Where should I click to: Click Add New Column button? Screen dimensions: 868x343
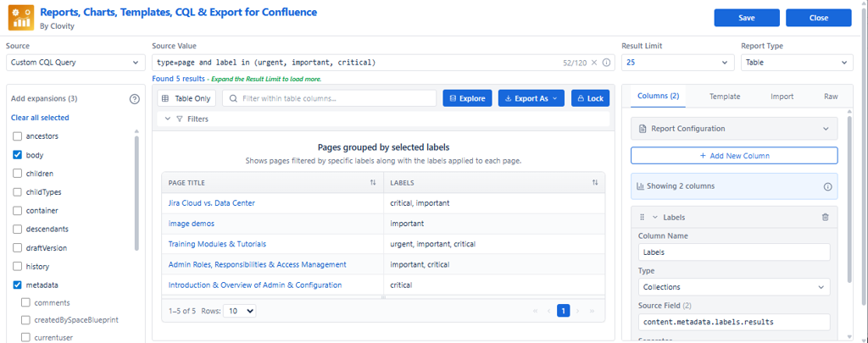[734, 156]
